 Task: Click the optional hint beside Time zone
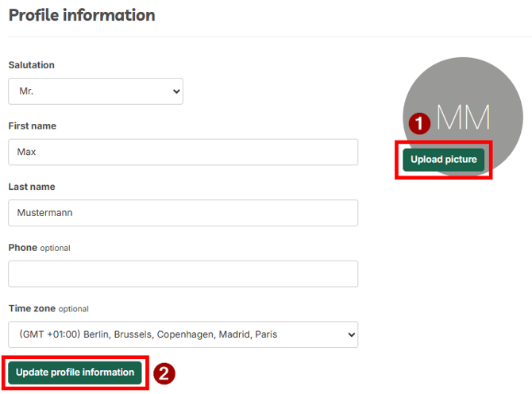[x=74, y=309]
